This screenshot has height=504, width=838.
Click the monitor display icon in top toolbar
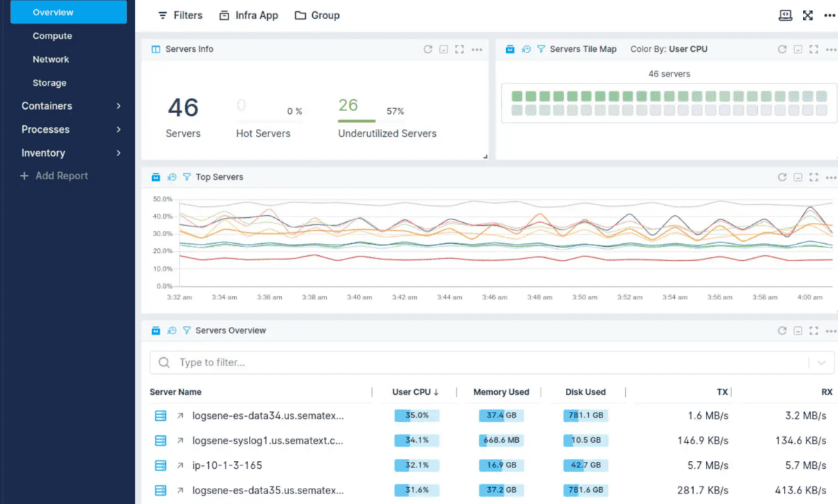click(x=785, y=15)
